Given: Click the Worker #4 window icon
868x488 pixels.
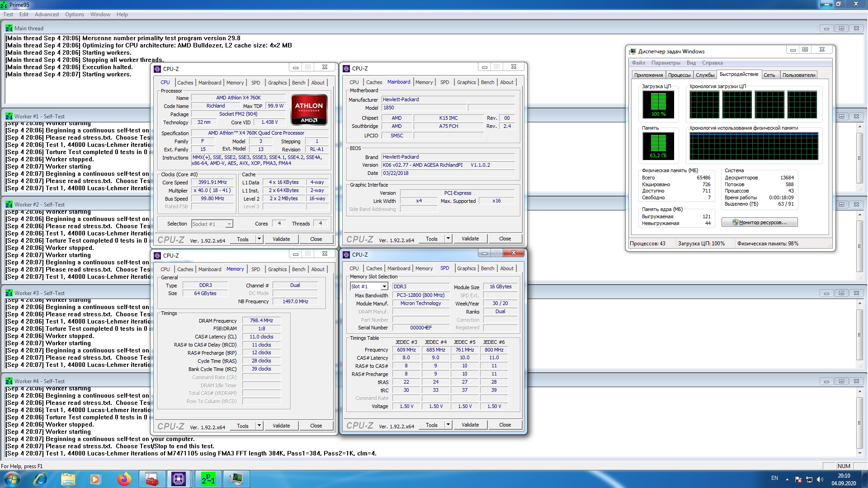Looking at the screenshot, I should [x=9, y=381].
